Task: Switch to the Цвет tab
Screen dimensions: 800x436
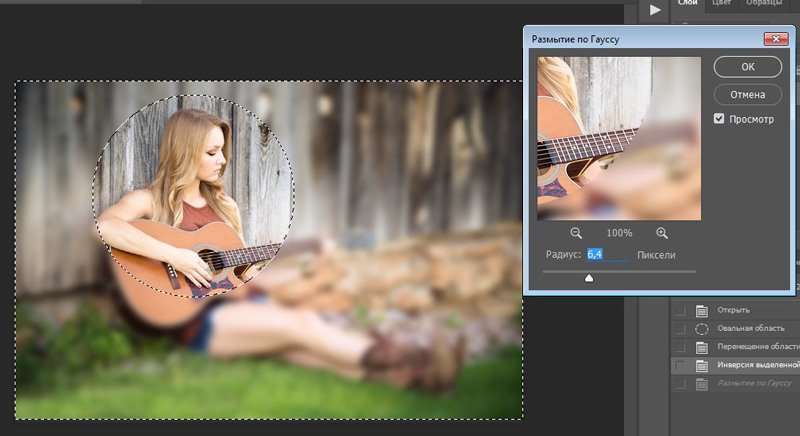Action: 721,3
